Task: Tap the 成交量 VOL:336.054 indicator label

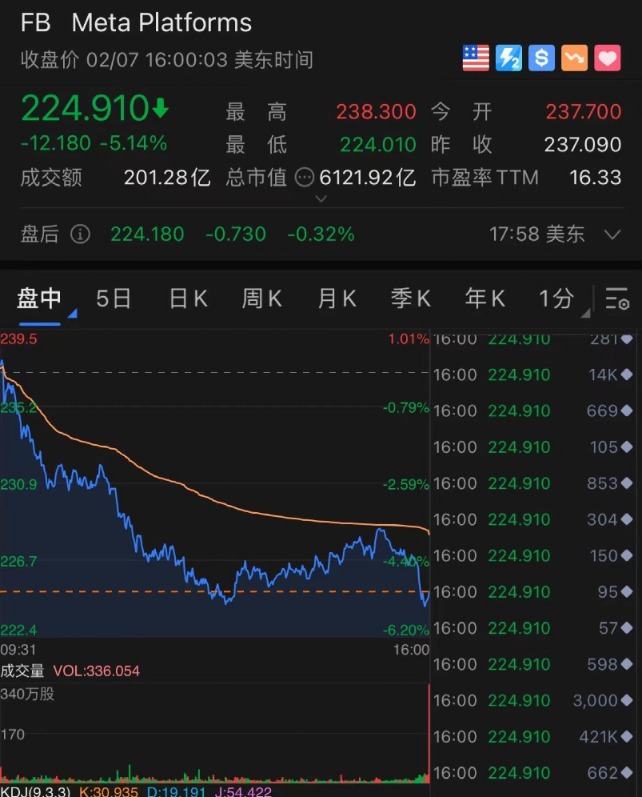Action: point(70,671)
